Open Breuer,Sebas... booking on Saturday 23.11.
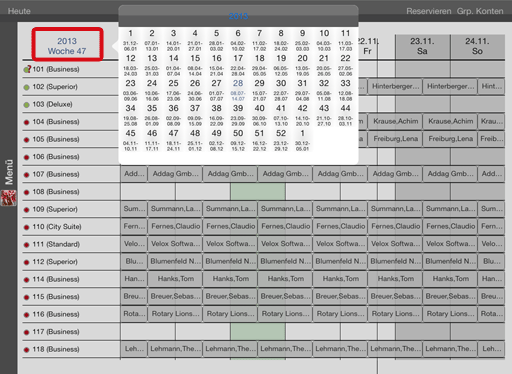The image size is (512, 374). click(x=450, y=296)
